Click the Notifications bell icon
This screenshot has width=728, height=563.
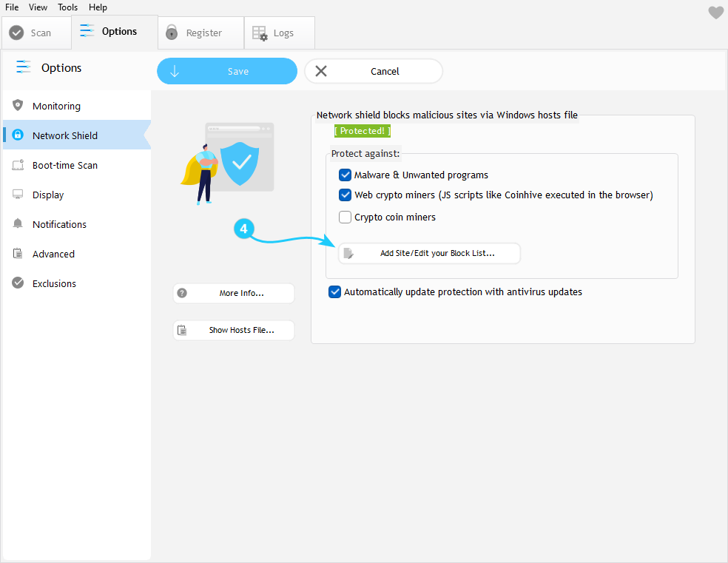pos(18,224)
